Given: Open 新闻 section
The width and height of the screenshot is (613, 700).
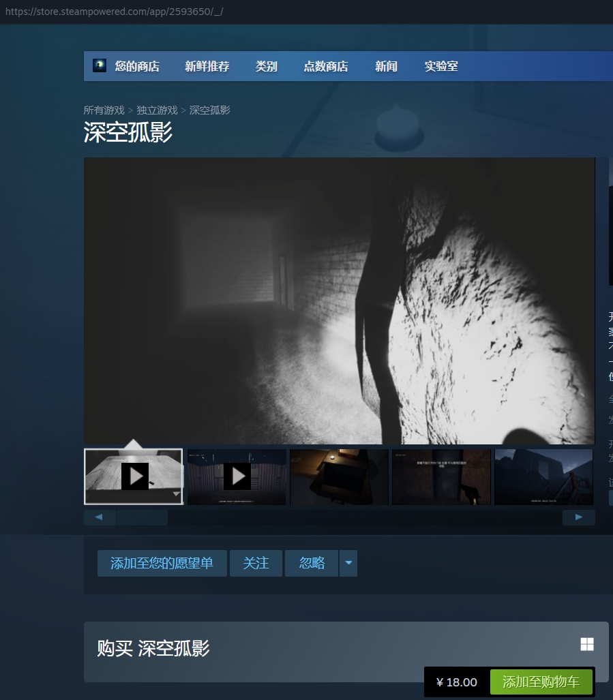Looking at the screenshot, I should pos(386,66).
